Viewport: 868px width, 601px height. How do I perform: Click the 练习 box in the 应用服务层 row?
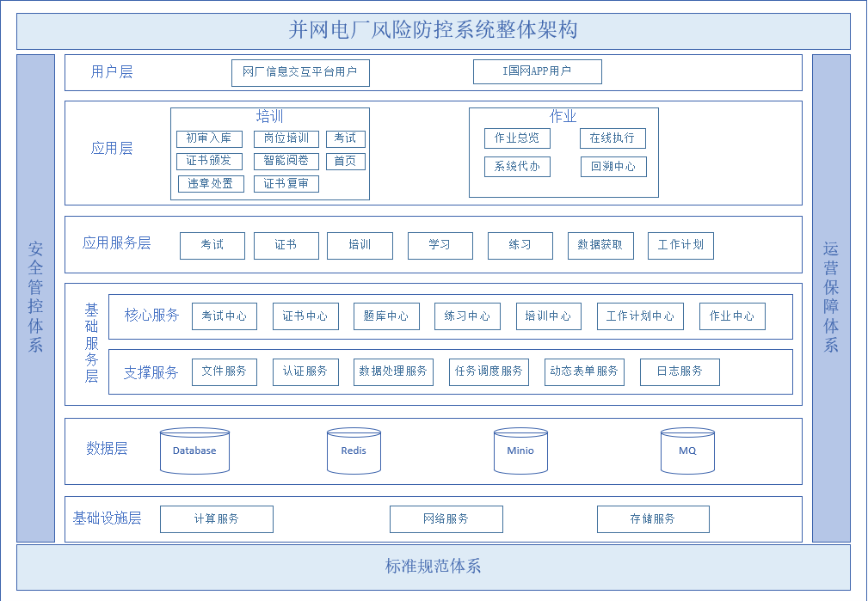tap(520, 246)
